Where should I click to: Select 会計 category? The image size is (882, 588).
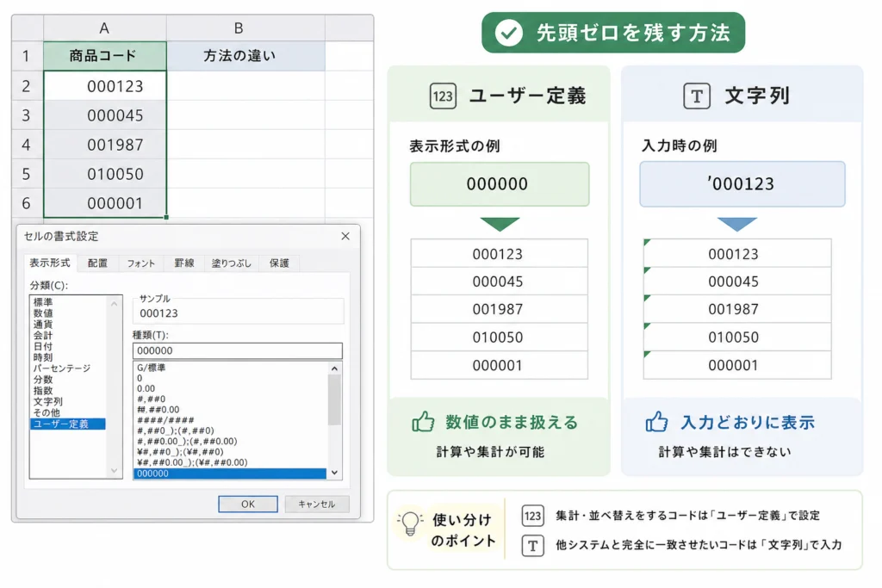coord(43,336)
